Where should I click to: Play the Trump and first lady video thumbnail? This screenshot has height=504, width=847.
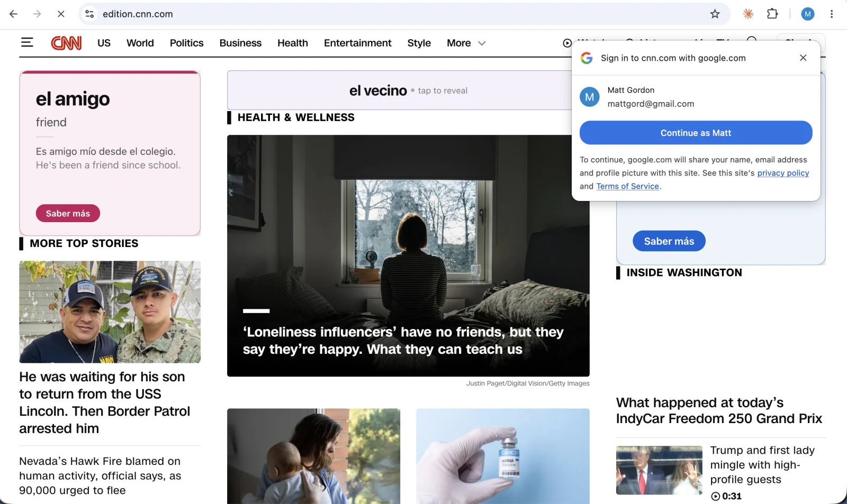click(659, 470)
